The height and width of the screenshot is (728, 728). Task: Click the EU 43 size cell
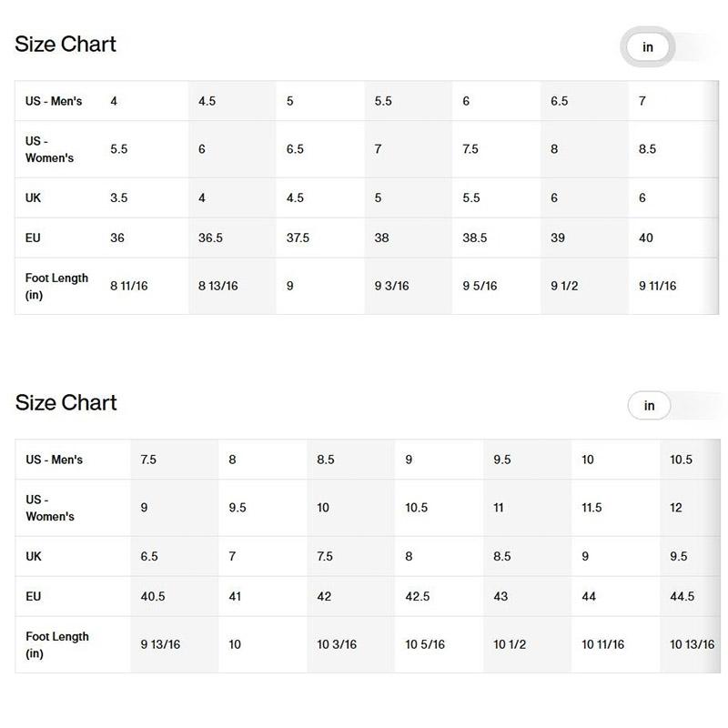500,597
